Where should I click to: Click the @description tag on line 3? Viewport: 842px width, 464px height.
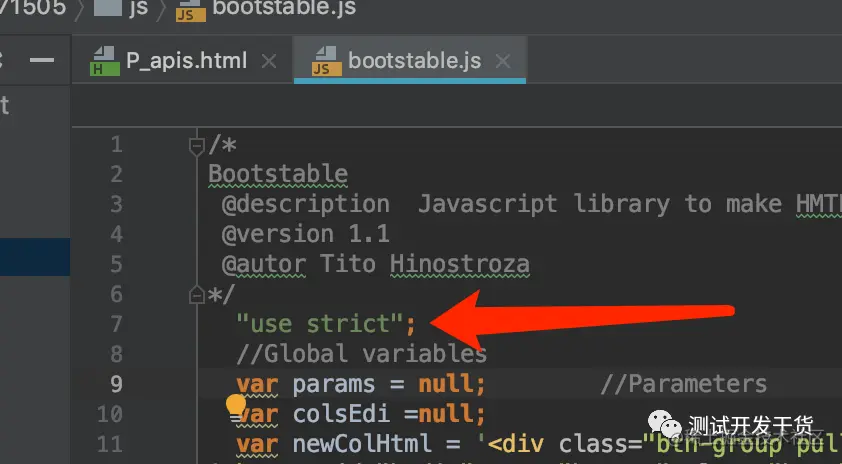coord(306,205)
